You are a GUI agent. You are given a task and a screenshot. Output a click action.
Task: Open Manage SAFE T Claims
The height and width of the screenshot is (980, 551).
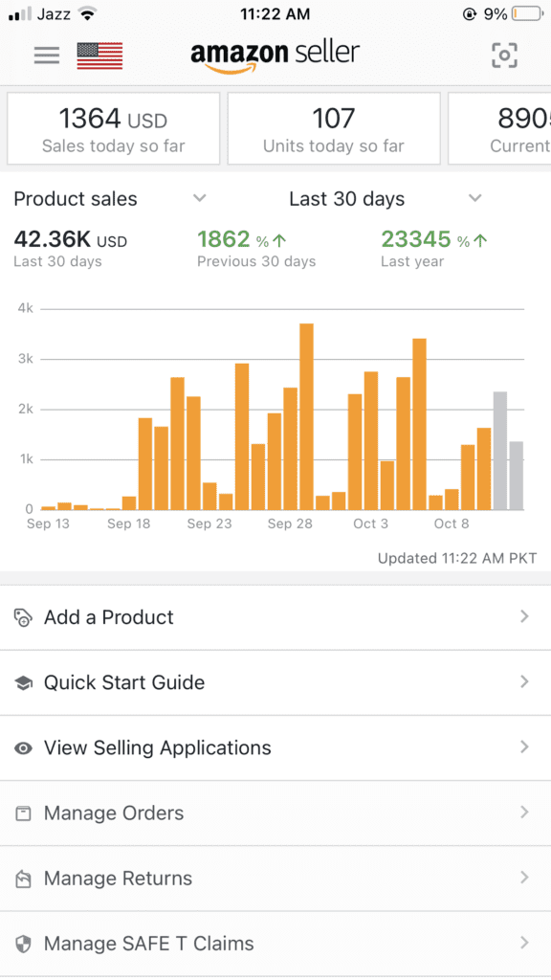[x=275, y=944]
